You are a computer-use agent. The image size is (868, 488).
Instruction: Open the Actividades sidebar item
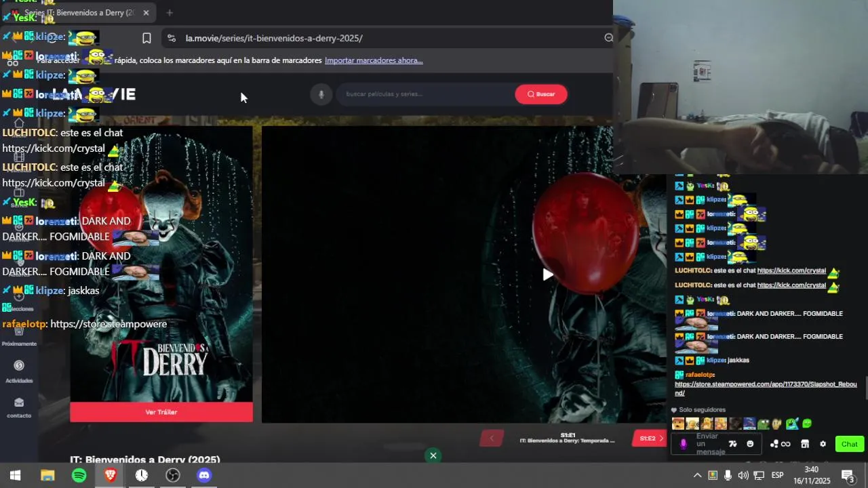[19, 371]
